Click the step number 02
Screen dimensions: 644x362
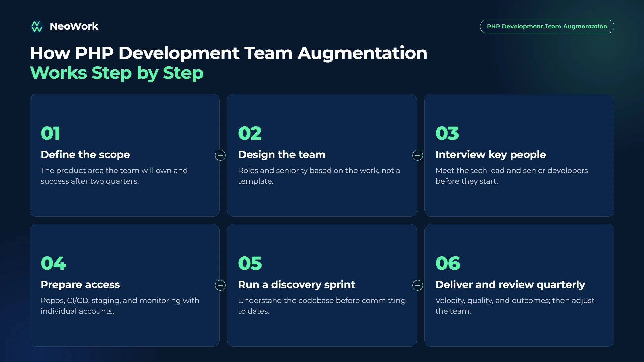pos(250,133)
